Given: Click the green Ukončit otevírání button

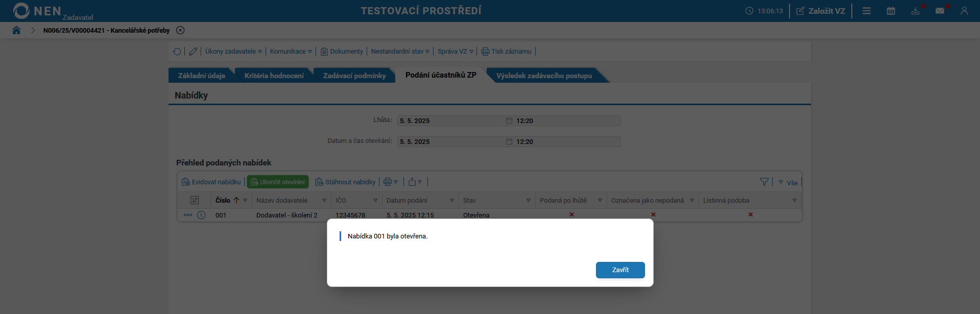Looking at the screenshot, I should tap(278, 182).
